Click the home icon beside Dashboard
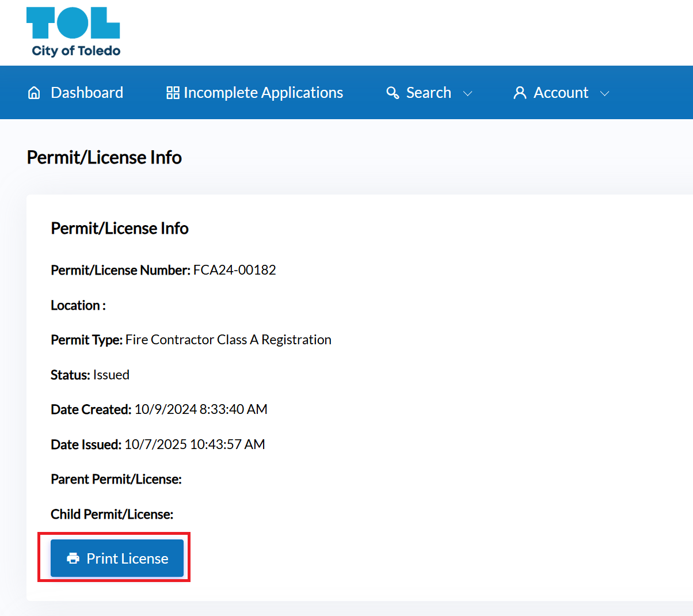693x616 pixels. point(34,93)
